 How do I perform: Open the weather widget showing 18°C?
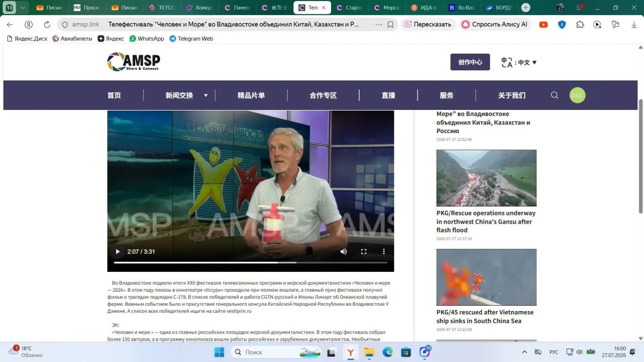pyautogui.click(x=25, y=352)
